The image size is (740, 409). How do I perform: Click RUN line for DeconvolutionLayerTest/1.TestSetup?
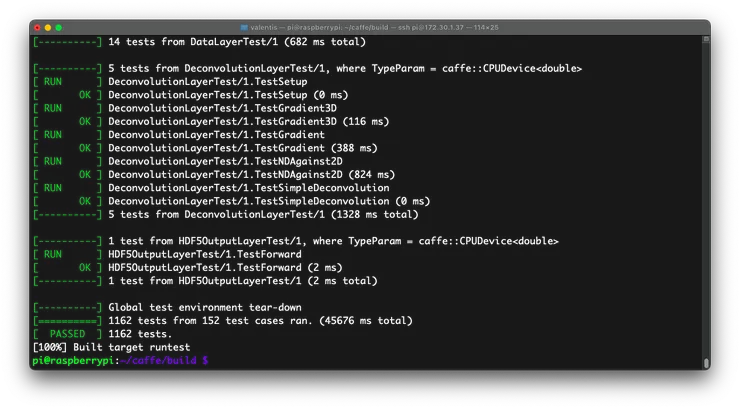170,82
